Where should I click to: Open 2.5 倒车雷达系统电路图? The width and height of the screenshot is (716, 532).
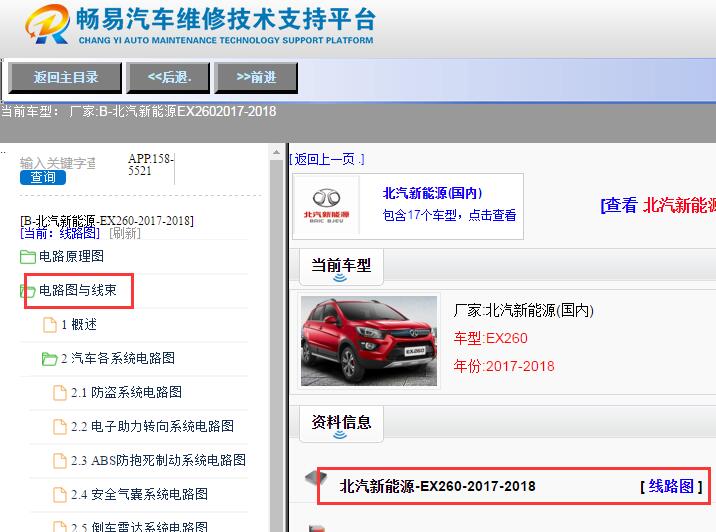(139, 527)
